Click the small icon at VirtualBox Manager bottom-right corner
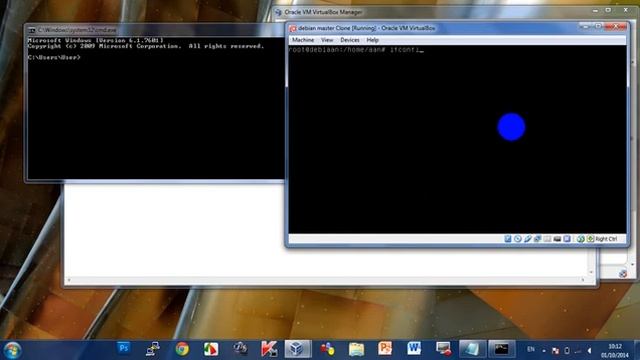This screenshot has width=640, height=360. (622, 274)
